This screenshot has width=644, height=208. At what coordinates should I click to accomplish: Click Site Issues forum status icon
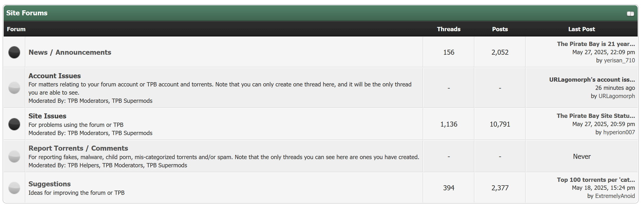coord(14,124)
